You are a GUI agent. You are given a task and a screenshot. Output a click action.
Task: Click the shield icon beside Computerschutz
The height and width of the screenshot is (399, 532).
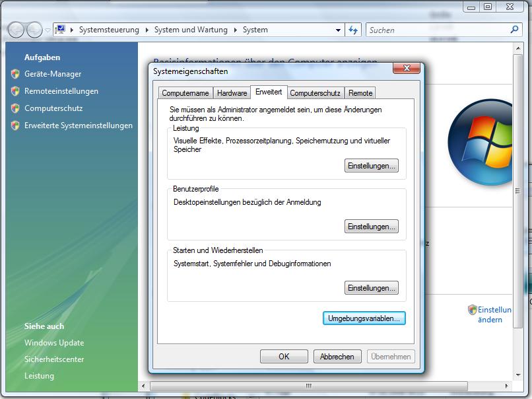pyautogui.click(x=15, y=108)
